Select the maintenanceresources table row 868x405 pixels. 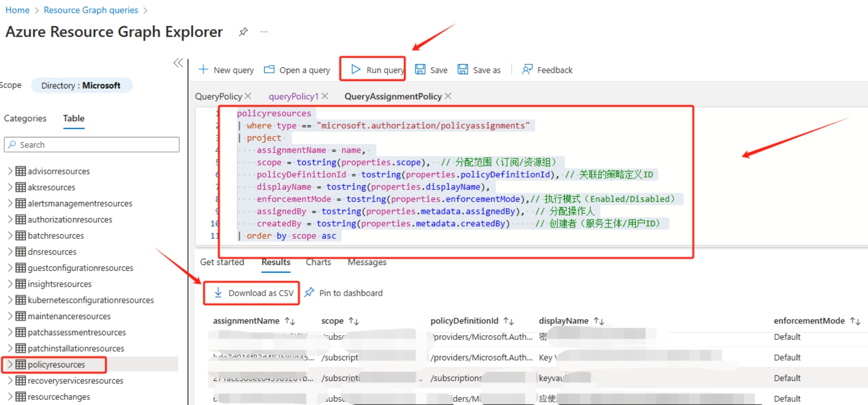point(91,316)
